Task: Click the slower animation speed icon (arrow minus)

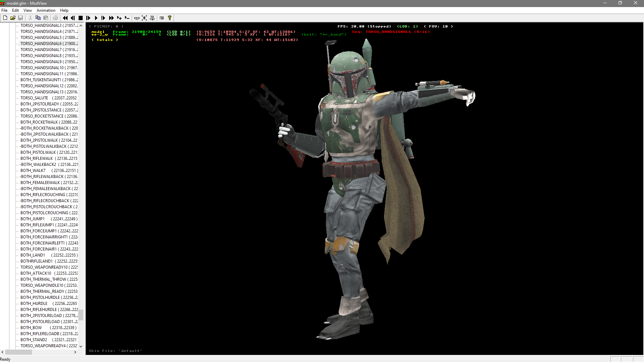Action: pos(127,18)
